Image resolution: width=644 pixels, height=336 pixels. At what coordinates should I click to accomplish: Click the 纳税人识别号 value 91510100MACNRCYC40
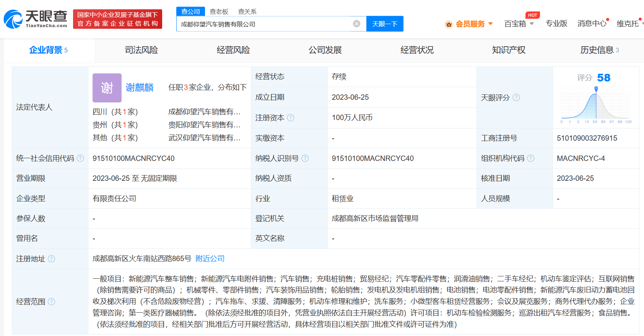(x=373, y=158)
